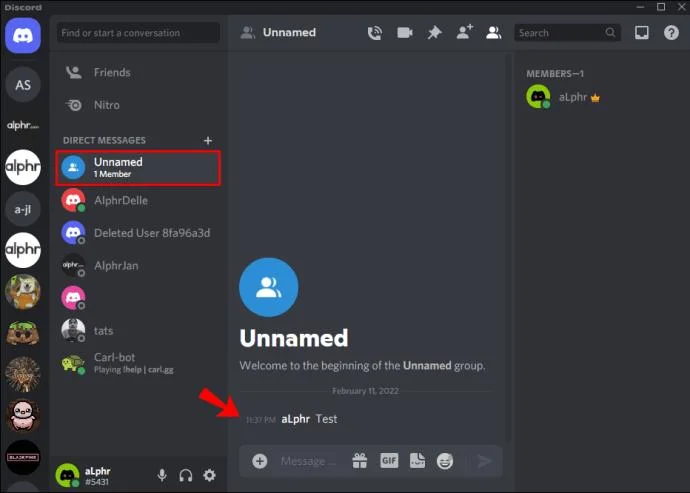
Task: Open the sticker picker
Action: [x=417, y=460]
